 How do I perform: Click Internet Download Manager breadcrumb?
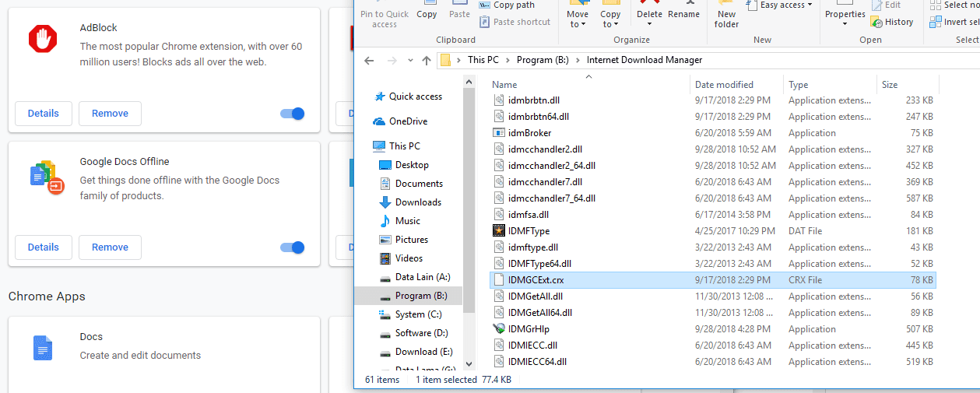pos(645,60)
